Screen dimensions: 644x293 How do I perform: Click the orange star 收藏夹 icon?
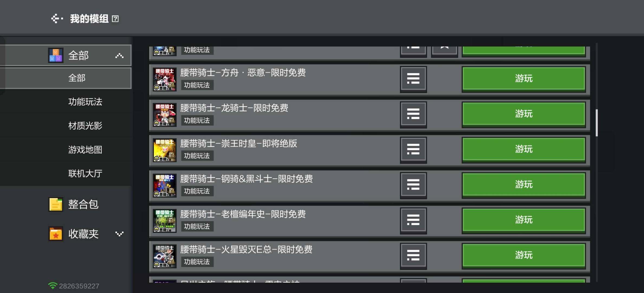click(x=56, y=234)
